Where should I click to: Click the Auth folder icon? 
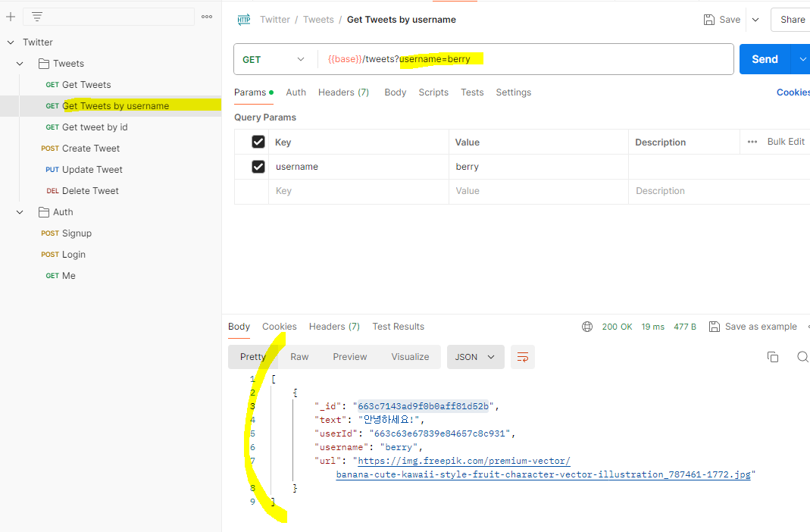click(x=44, y=212)
